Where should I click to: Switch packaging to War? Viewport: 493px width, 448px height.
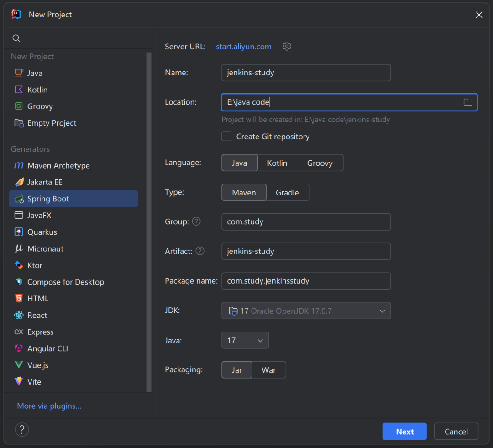click(x=268, y=370)
